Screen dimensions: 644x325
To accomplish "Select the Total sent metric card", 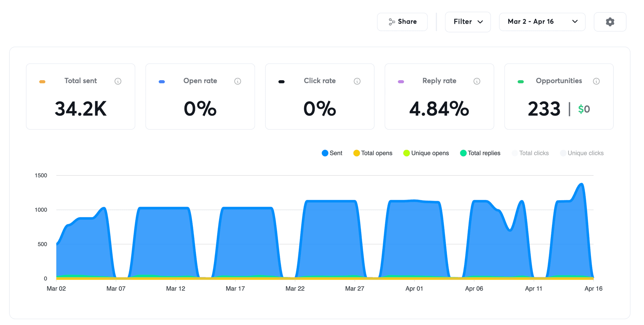I will (x=80, y=97).
